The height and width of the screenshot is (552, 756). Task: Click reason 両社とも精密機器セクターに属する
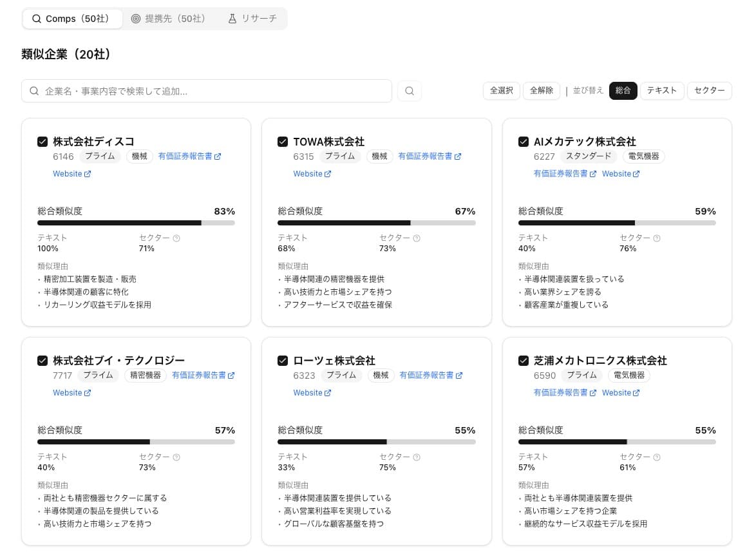tap(105, 498)
